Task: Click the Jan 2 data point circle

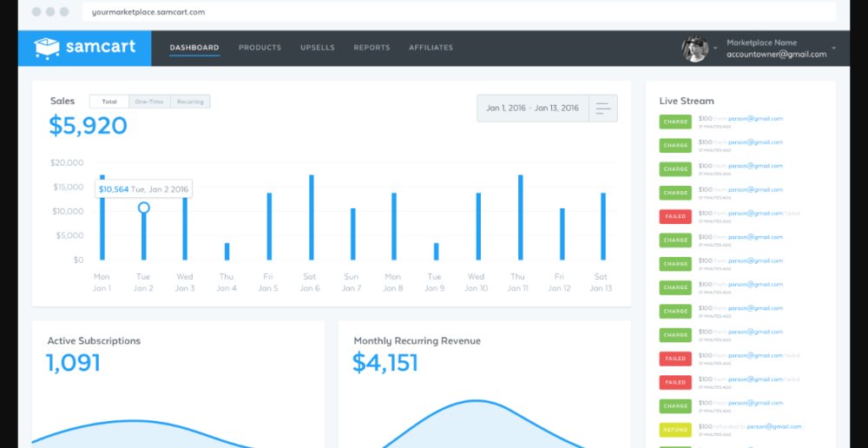Action: point(144,208)
